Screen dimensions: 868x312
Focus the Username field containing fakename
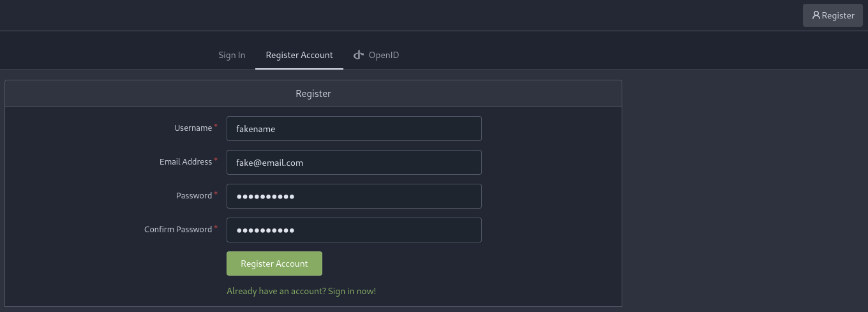(x=354, y=128)
